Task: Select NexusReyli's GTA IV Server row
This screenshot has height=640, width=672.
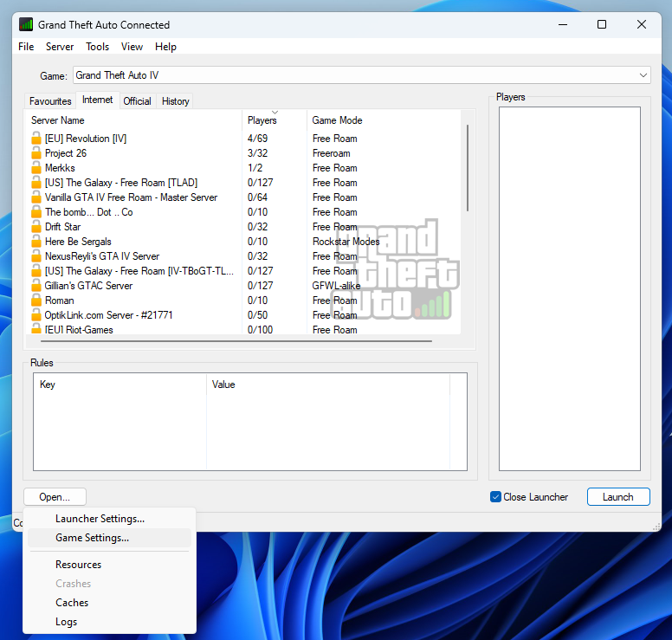Action: [x=243, y=256]
